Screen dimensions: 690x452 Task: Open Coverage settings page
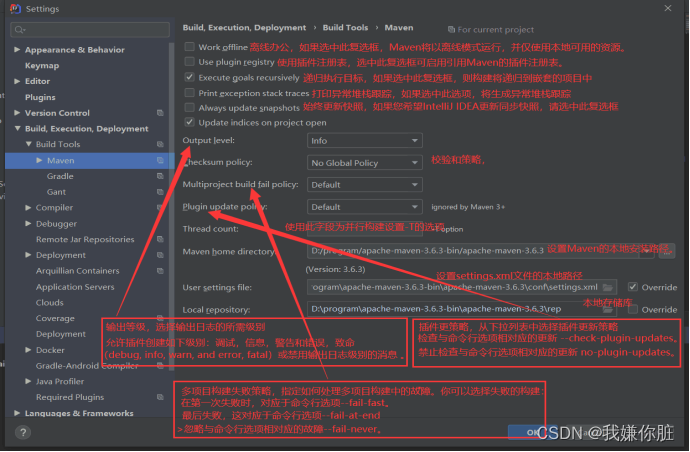point(55,318)
